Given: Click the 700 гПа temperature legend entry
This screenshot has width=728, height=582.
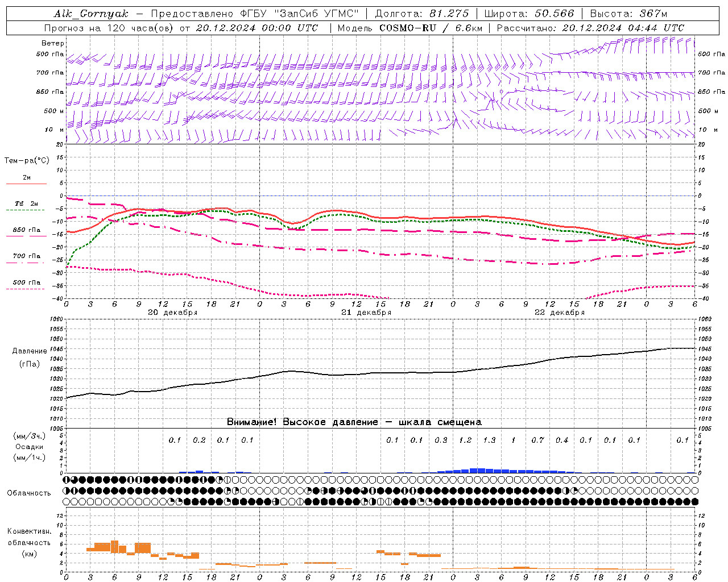Looking at the screenshot, I should click(27, 256).
